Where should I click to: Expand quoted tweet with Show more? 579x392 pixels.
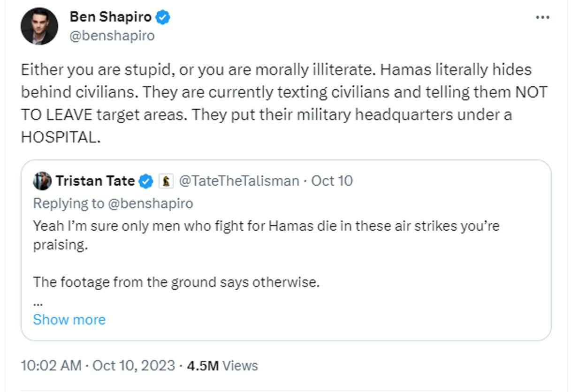tap(69, 319)
